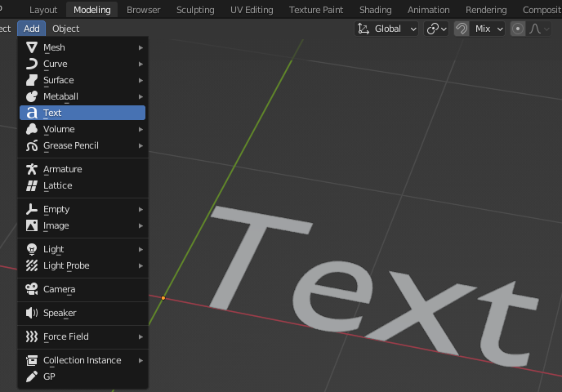Add an Armature via its icon
Viewport: 562px width, 392px height.
[32, 169]
